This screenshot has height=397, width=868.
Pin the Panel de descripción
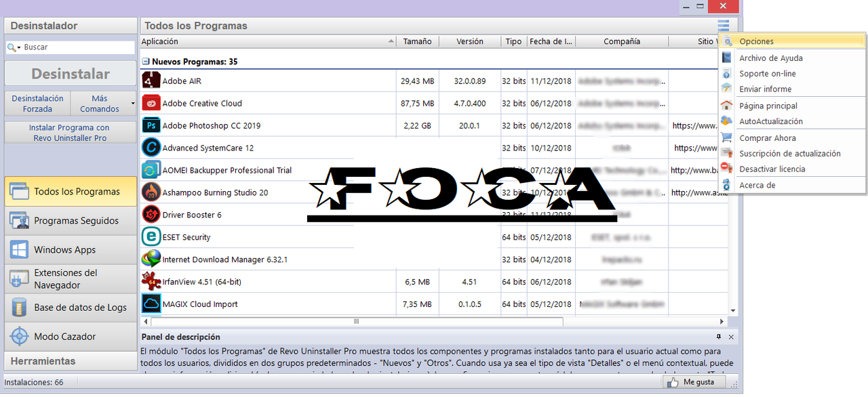[719, 337]
